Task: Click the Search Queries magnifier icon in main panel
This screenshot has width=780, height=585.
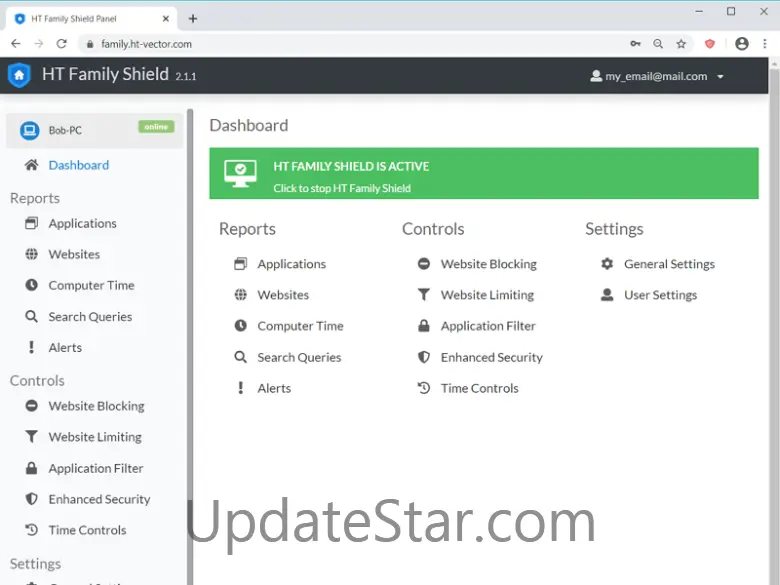Action: (x=240, y=357)
